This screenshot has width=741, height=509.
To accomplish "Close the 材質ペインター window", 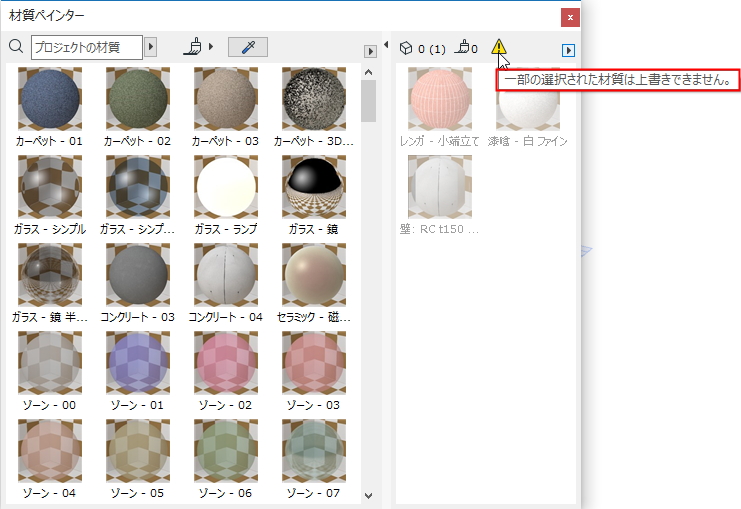I will pyautogui.click(x=570, y=17).
